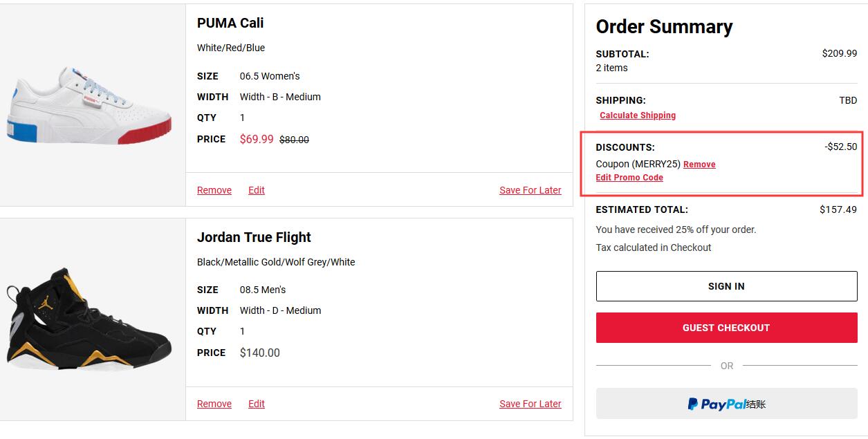Remove the PUMA Cali from cart
The image size is (868, 439).
click(x=214, y=190)
